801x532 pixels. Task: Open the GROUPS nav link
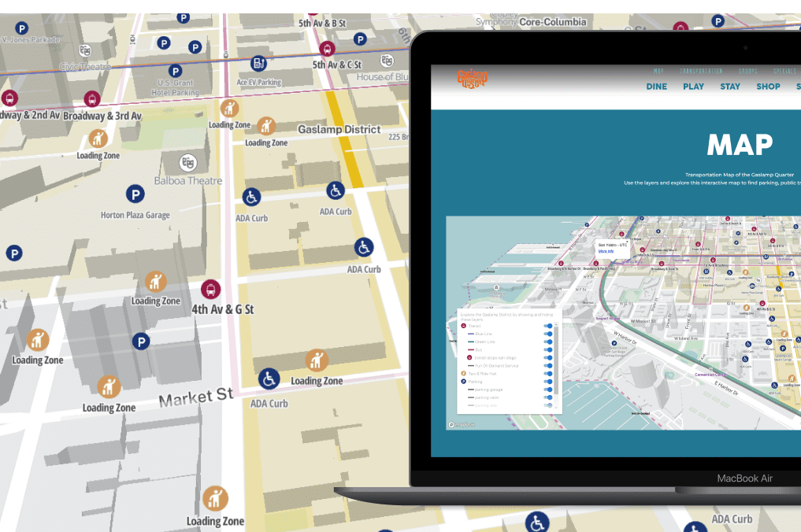coord(748,71)
